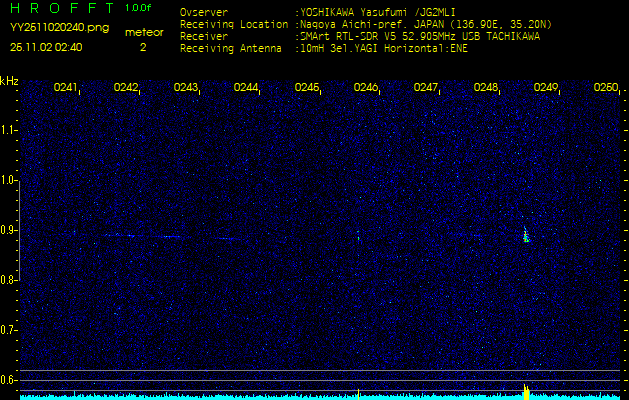Select the 0241 time marker
Image resolution: width=629 pixels, height=400 pixels.
point(66,88)
